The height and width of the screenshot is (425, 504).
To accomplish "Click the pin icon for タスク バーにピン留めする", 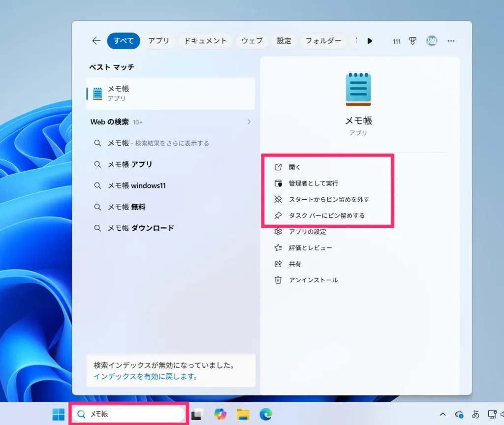I will click(278, 215).
